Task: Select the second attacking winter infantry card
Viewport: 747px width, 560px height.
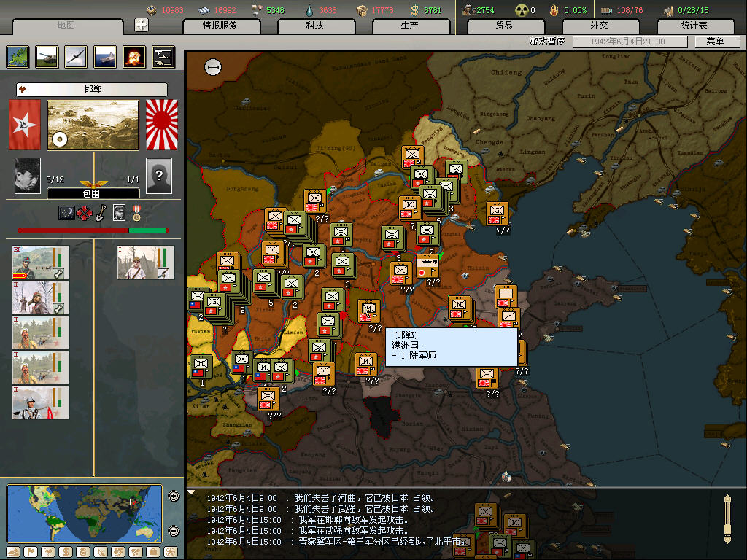Action: click(41, 297)
